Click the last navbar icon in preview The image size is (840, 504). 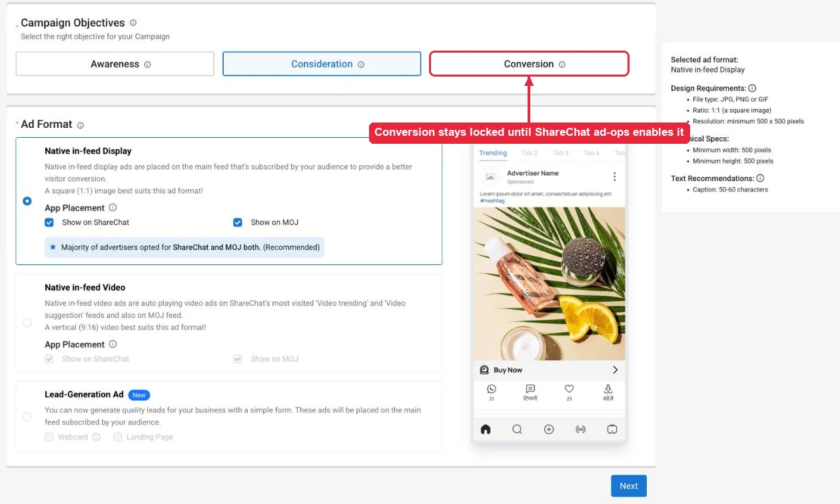[x=612, y=429]
